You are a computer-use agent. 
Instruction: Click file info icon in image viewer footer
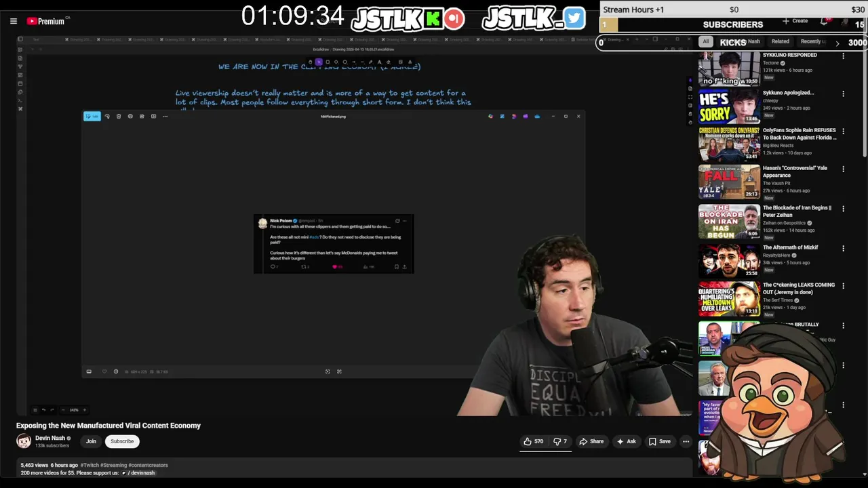[116, 371]
